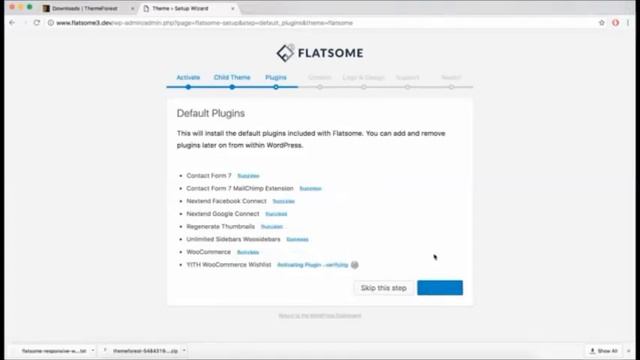The height and width of the screenshot is (360, 640).
Task: Open the Content step
Action: pos(320,77)
